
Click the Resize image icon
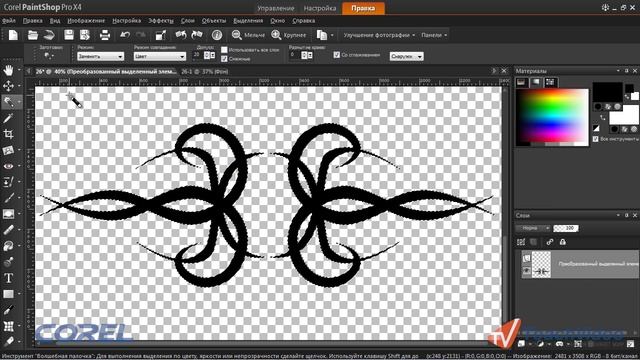pyautogui.click(x=161, y=35)
